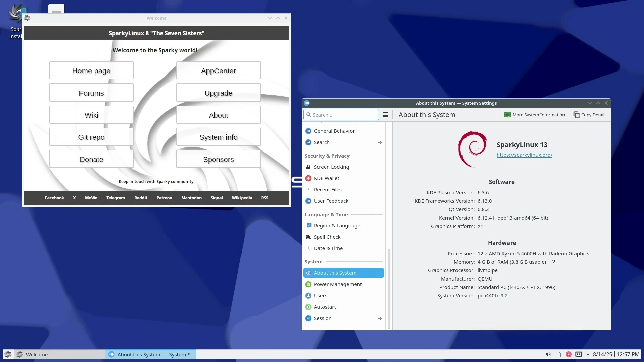The image size is (644, 362).
Task: Click the volume icon in system tray
Action: point(548,354)
